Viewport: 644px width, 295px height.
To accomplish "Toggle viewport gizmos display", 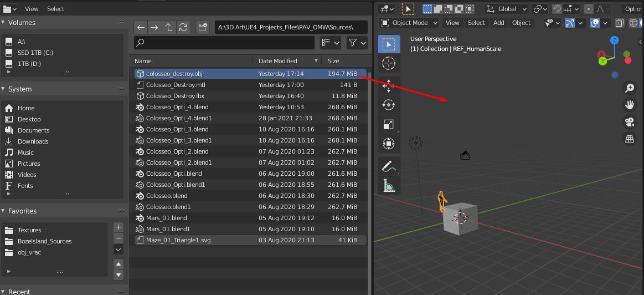I will coord(569,23).
